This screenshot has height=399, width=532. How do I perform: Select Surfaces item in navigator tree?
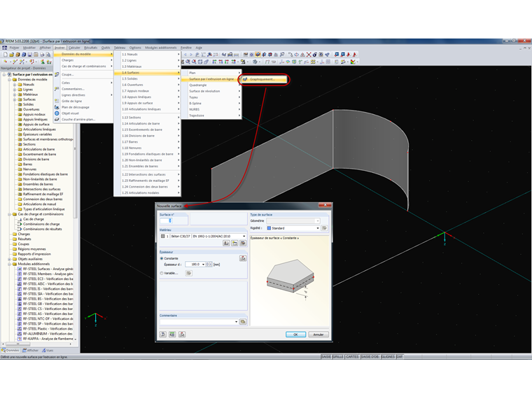[29, 99]
